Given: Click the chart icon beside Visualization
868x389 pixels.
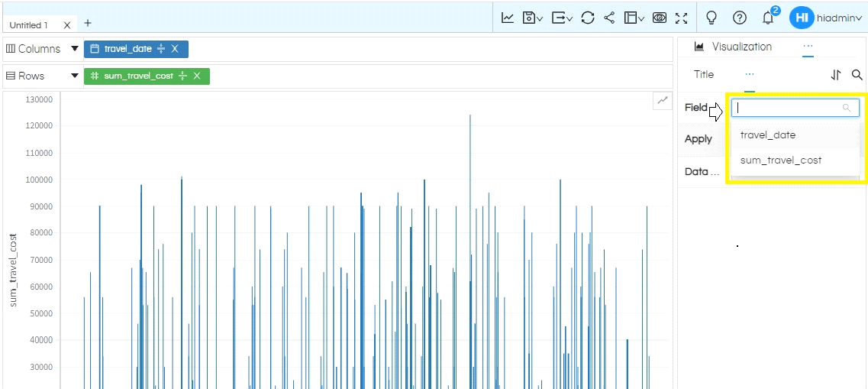Looking at the screenshot, I should tap(699, 47).
